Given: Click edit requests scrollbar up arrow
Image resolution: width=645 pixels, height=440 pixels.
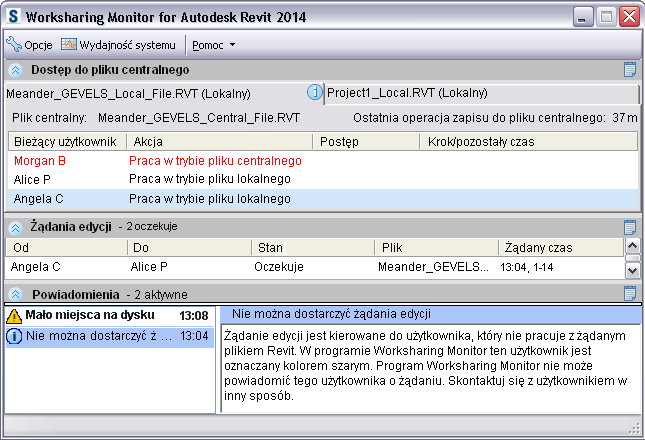Looking at the screenshot, I should coord(632,246).
